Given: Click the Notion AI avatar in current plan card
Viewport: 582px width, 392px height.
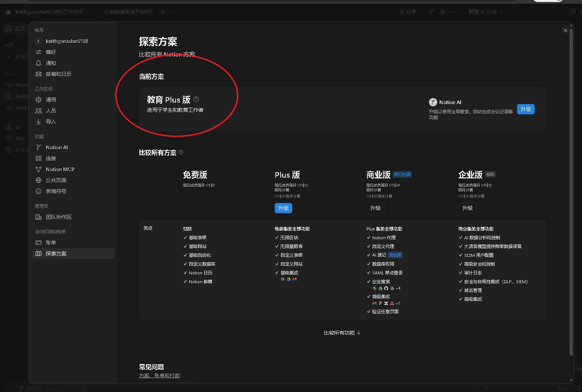Looking at the screenshot, I should point(433,102).
